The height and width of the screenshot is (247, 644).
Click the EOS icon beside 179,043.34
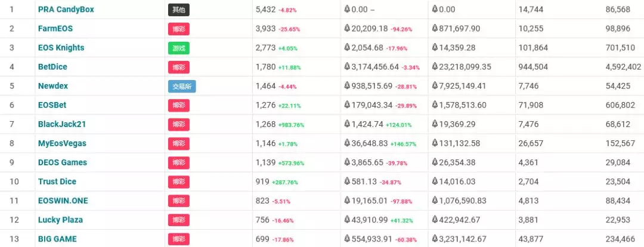click(347, 105)
